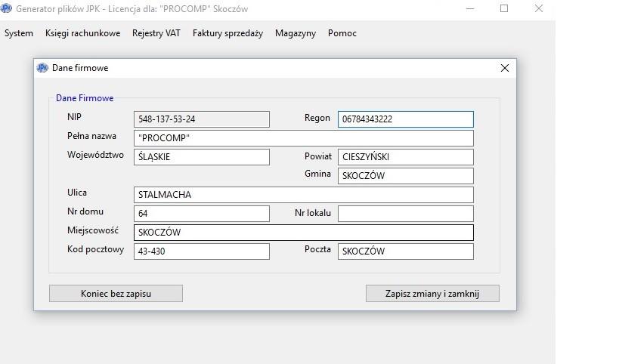Open the Księgi rachunkowe menu
This screenshot has height=364, width=619.
(x=82, y=33)
